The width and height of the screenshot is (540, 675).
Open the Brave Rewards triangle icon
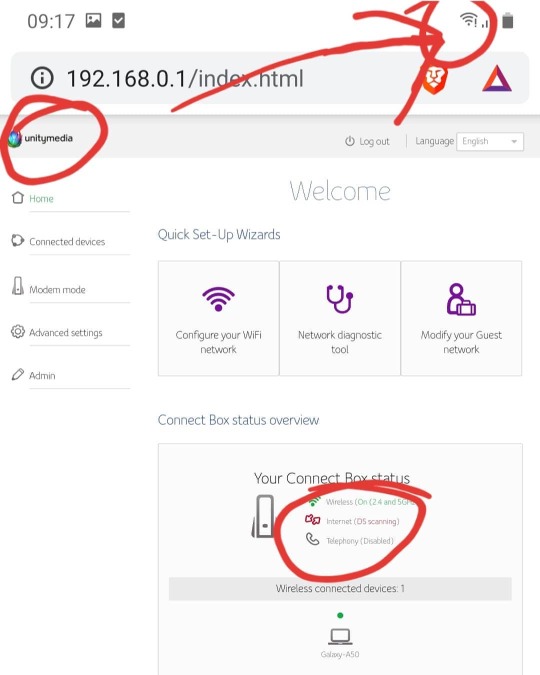[497, 79]
